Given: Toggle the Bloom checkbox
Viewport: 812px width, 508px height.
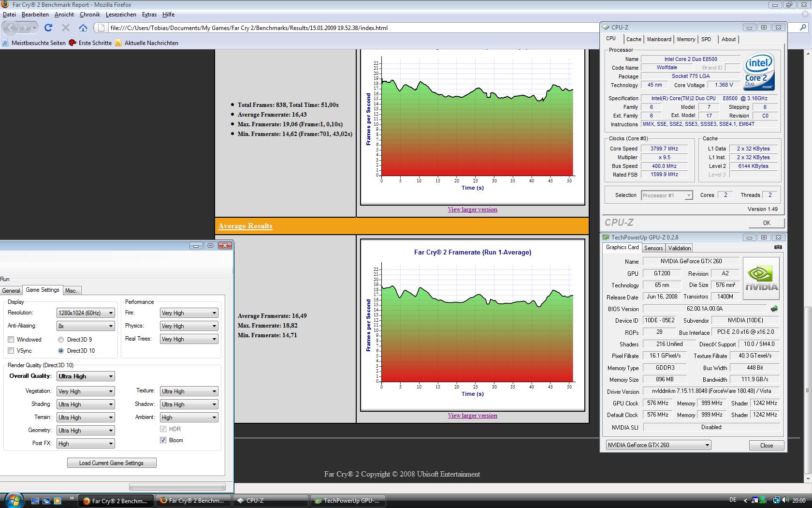Looking at the screenshot, I should (163, 440).
